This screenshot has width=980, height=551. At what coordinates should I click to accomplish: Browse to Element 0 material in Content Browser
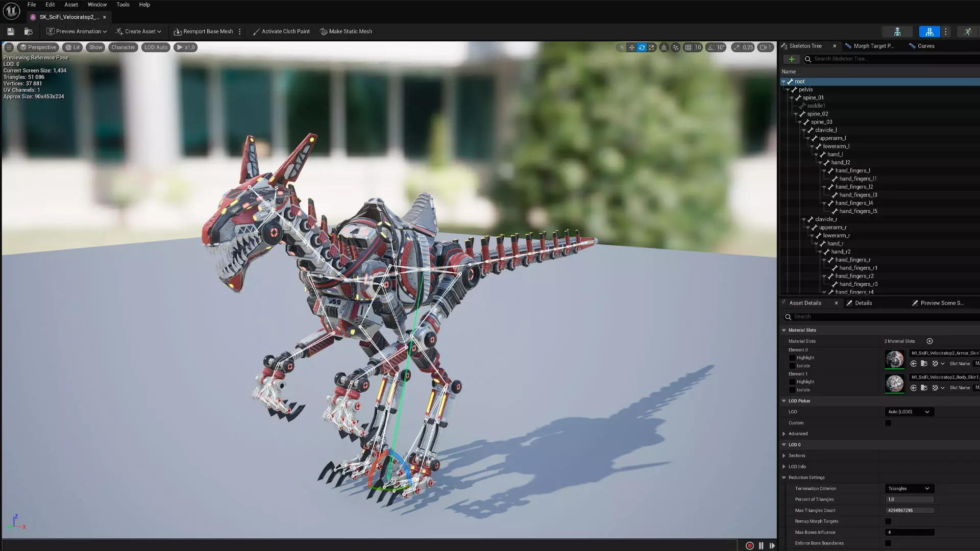[x=924, y=364]
